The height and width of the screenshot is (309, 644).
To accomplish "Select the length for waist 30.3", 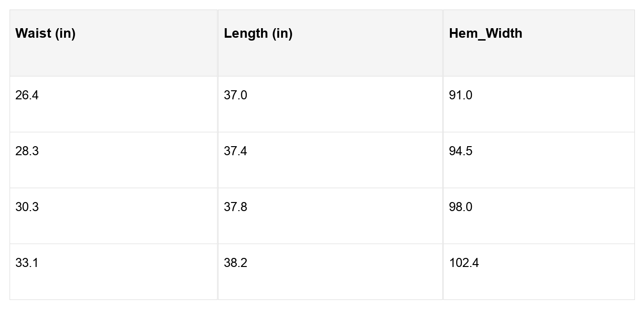I will (x=235, y=207).
